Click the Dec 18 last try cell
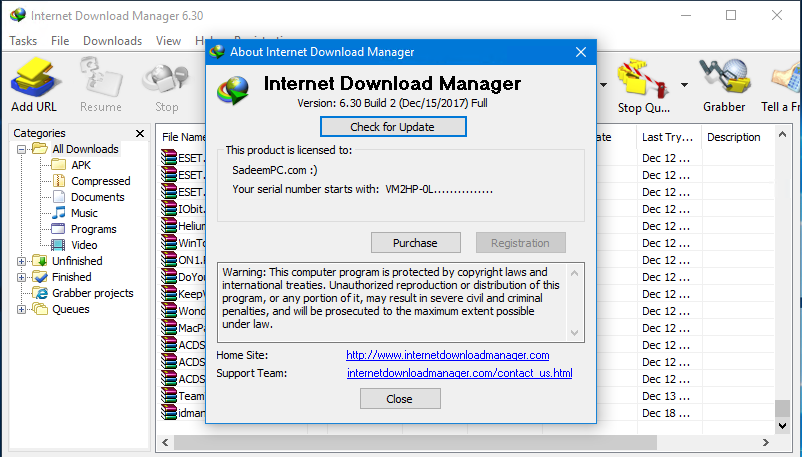The image size is (802, 457). point(666,413)
